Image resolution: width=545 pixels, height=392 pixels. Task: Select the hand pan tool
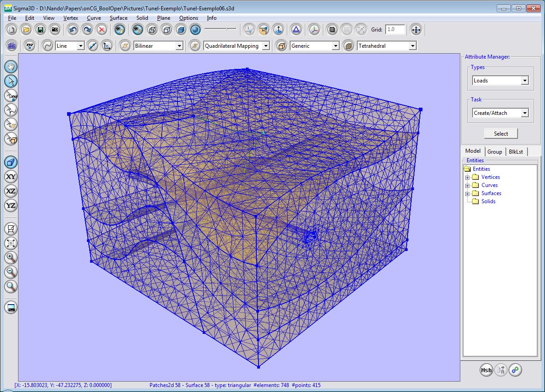coord(11,67)
